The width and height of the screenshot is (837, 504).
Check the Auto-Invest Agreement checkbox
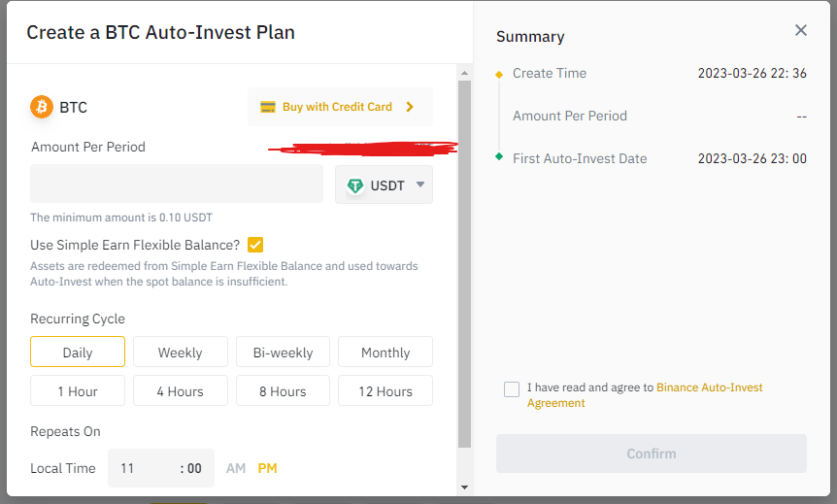pyautogui.click(x=512, y=389)
